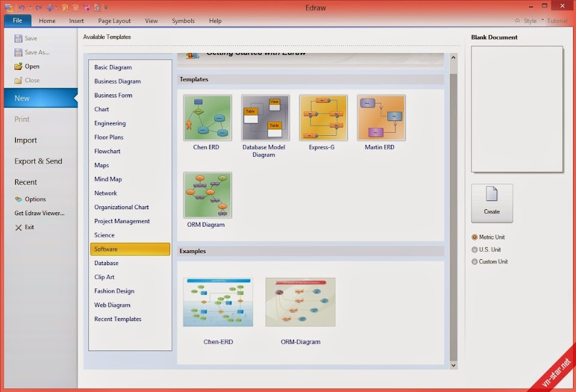Click the Redo arrow icon
Viewport: 576px width, 392px height.
(x=38, y=7)
